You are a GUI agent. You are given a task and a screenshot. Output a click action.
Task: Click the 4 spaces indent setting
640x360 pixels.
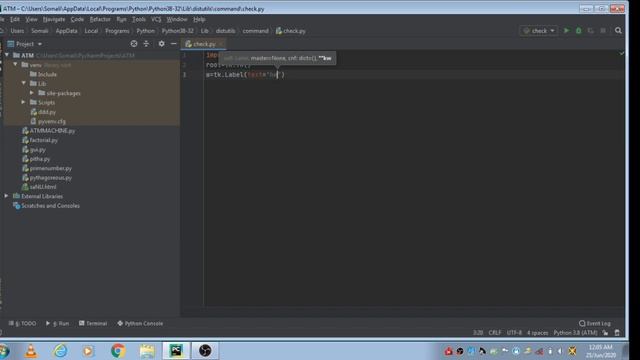click(x=538, y=333)
